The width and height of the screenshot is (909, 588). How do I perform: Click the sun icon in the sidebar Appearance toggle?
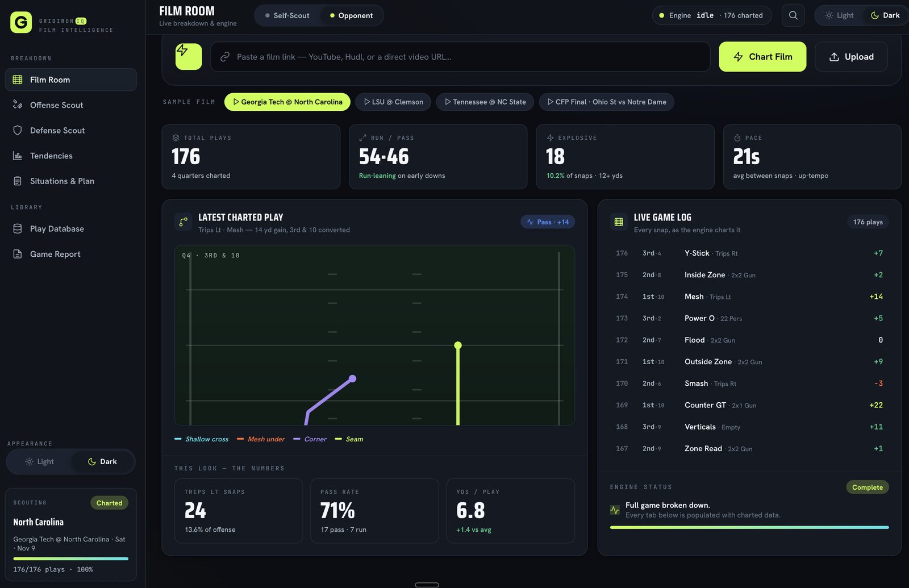pos(29,462)
